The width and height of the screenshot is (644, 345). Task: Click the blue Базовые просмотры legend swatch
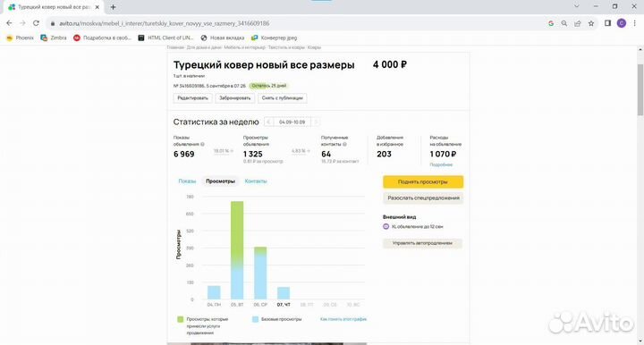click(255, 319)
